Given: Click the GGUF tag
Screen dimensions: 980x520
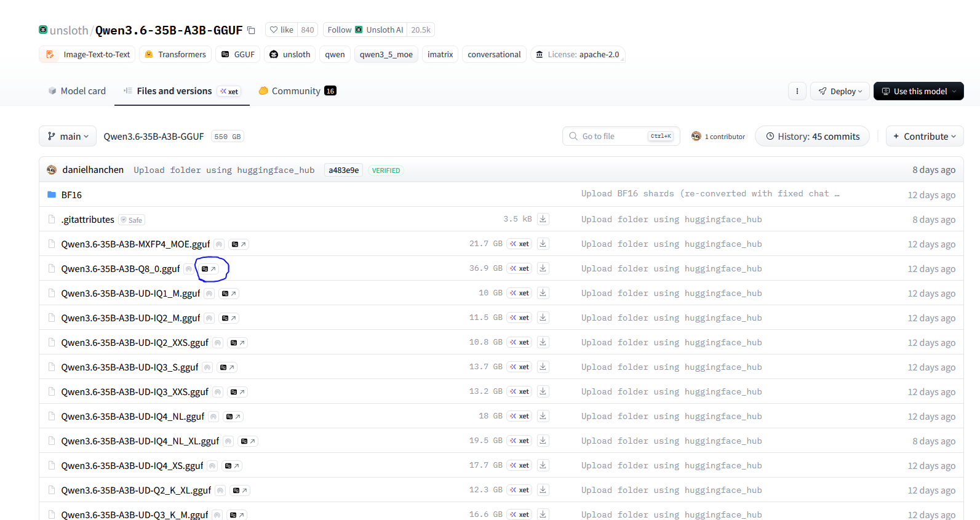Looking at the screenshot, I should 238,54.
